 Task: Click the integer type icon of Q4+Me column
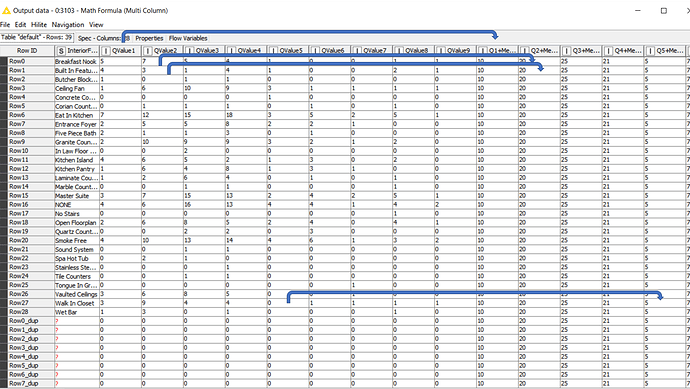pos(608,51)
